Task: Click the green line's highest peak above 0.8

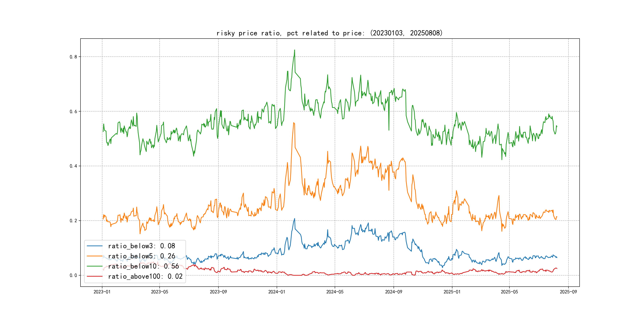Action: coord(295,50)
